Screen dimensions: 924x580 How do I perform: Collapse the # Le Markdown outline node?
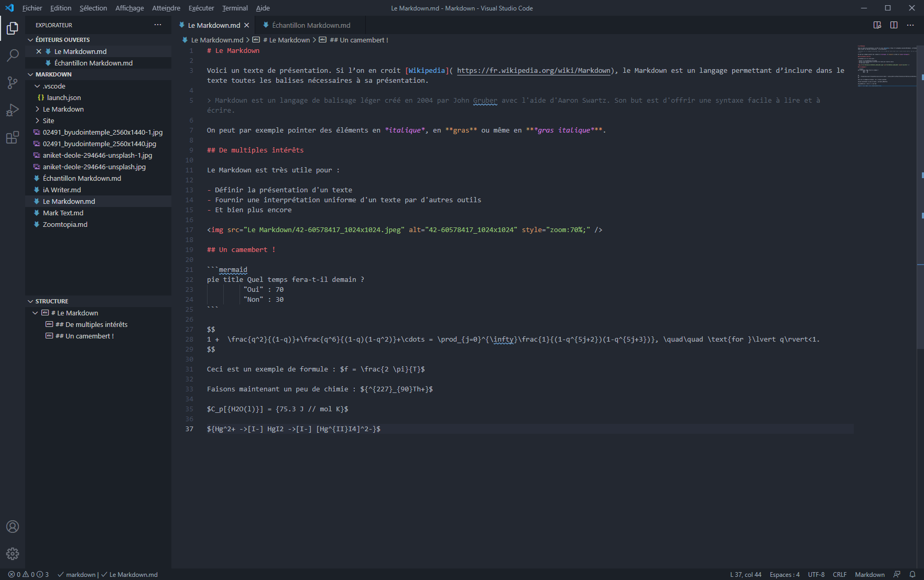[x=35, y=313]
